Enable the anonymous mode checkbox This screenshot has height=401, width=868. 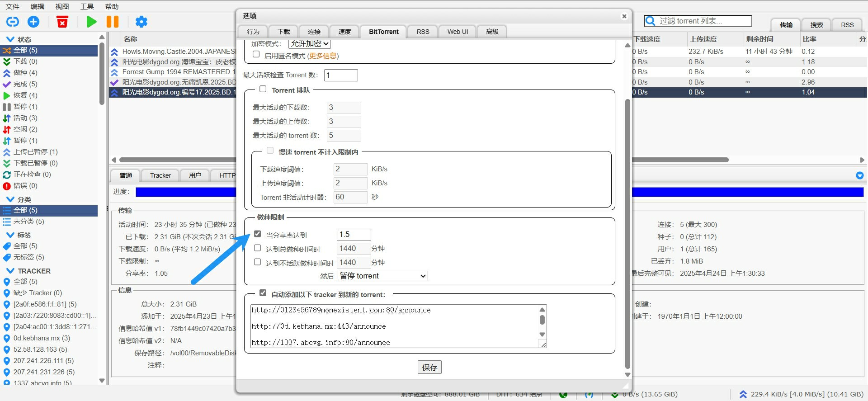(256, 55)
